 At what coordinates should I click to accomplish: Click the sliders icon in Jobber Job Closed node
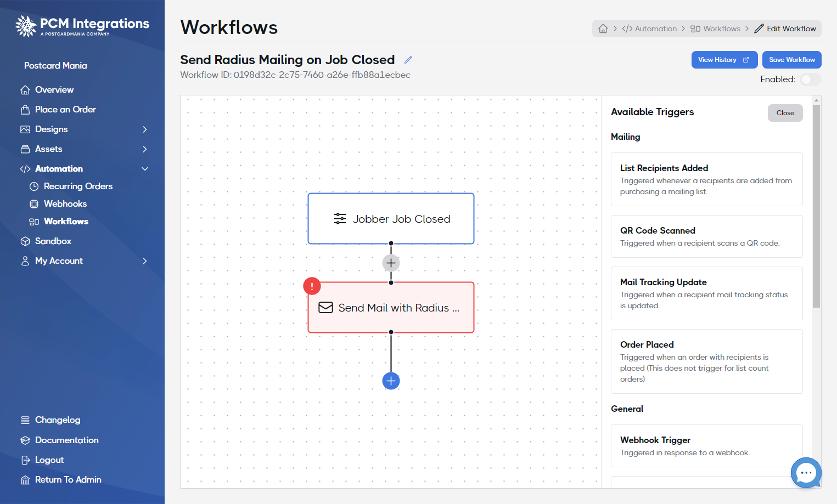(340, 219)
